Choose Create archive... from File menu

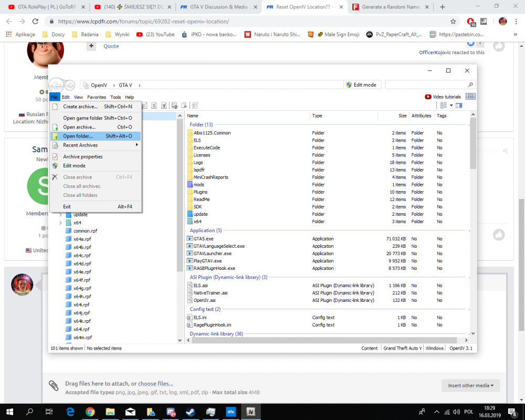[96, 107]
